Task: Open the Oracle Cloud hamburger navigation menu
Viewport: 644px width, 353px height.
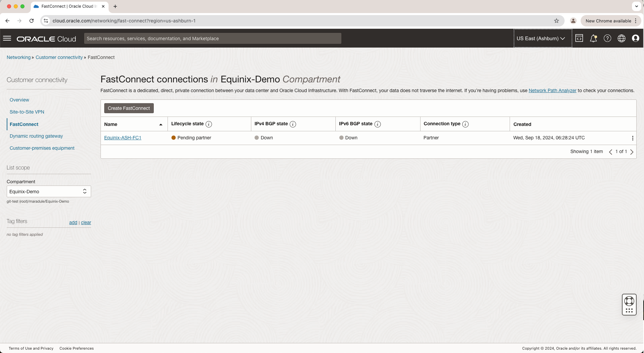Action: point(7,39)
